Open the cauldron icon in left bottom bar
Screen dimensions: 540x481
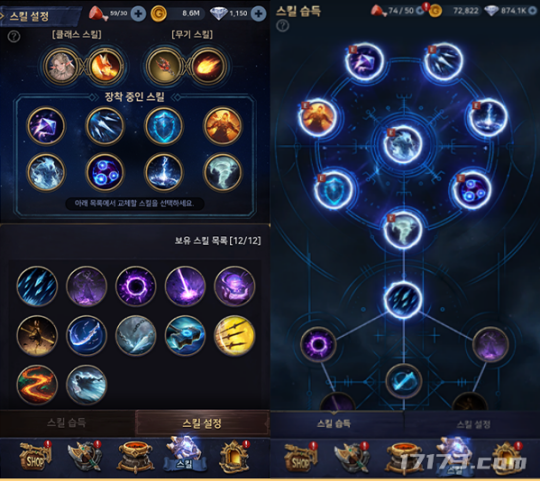tap(134, 457)
